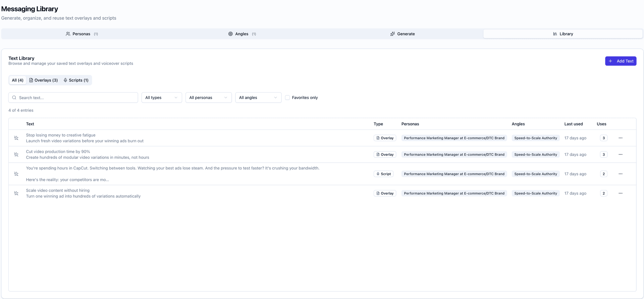Star the 'Scale video content' entry
This screenshot has height=299, width=644.
click(16, 193)
